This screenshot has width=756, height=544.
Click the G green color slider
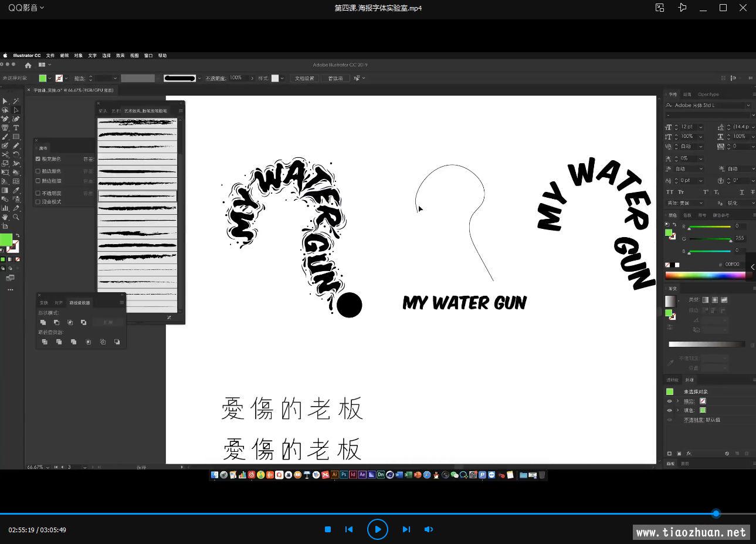point(710,239)
